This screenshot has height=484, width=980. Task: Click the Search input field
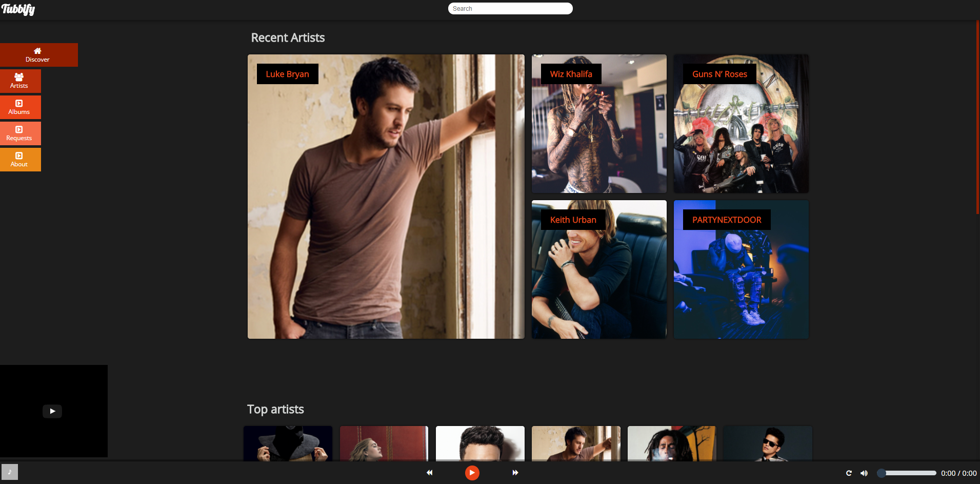coord(510,9)
